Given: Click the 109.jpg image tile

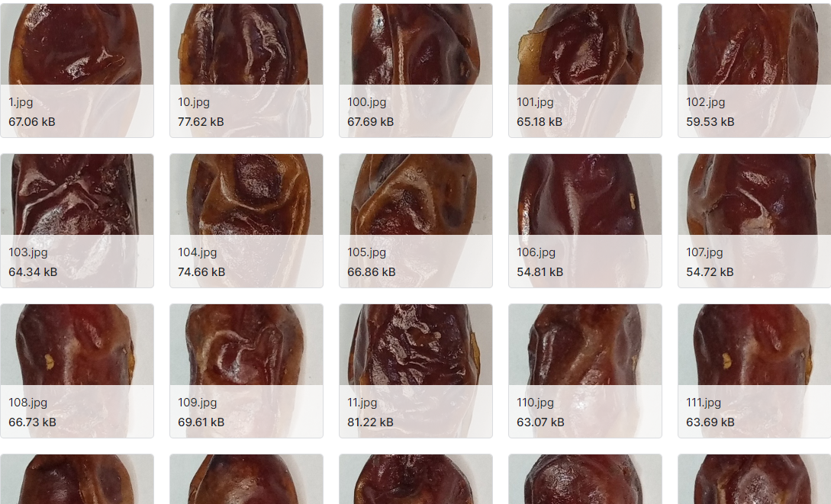Looking at the screenshot, I should coord(246,371).
